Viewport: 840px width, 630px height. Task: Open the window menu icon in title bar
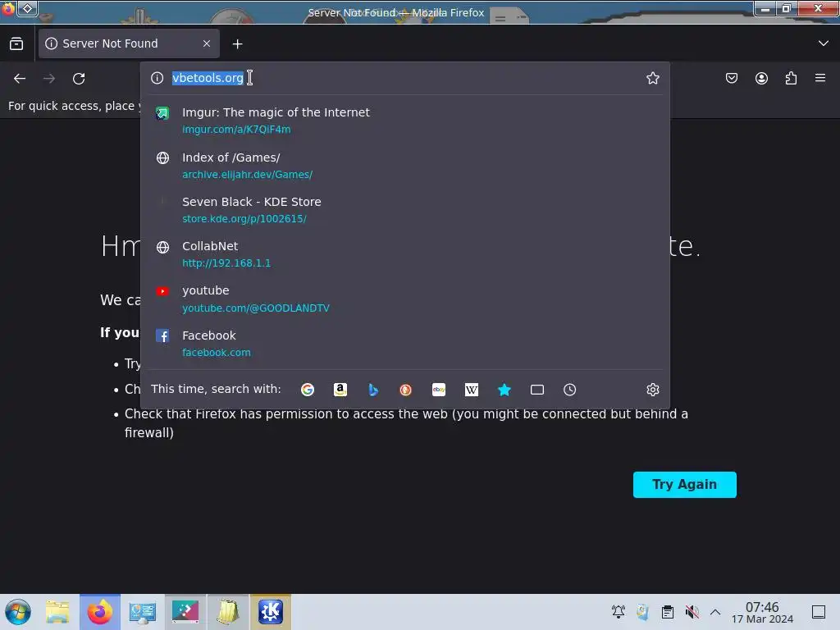tap(8, 8)
